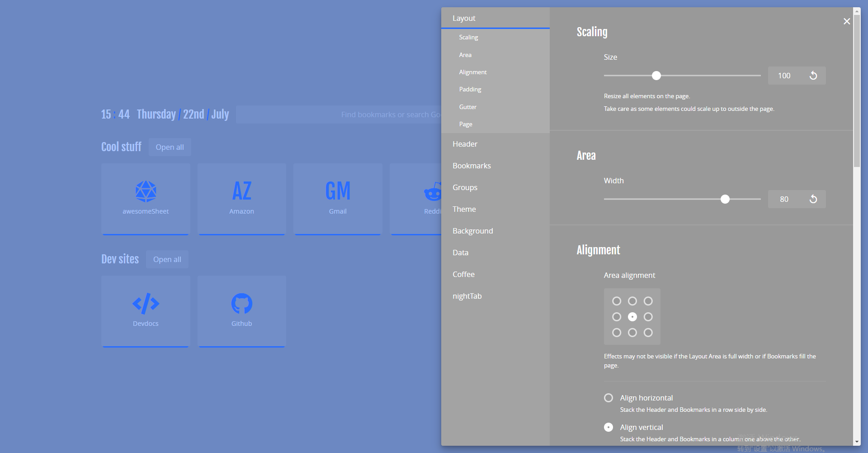Choose the Align vertical option
This screenshot has height=453, width=868.
pos(609,427)
